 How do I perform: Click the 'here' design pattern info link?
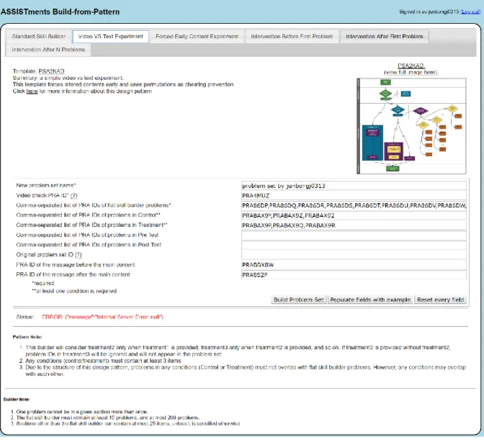click(x=32, y=91)
